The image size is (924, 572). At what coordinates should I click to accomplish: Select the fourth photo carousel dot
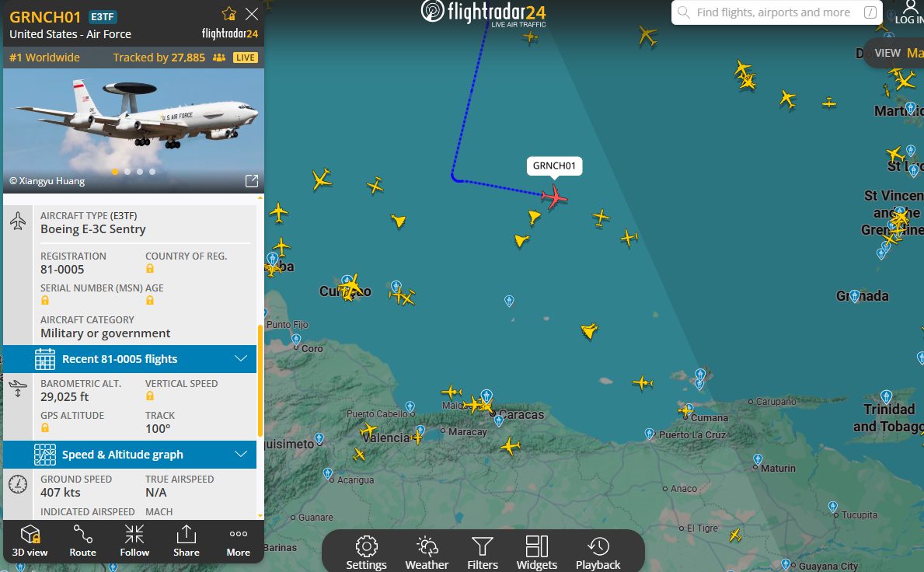coord(152,172)
